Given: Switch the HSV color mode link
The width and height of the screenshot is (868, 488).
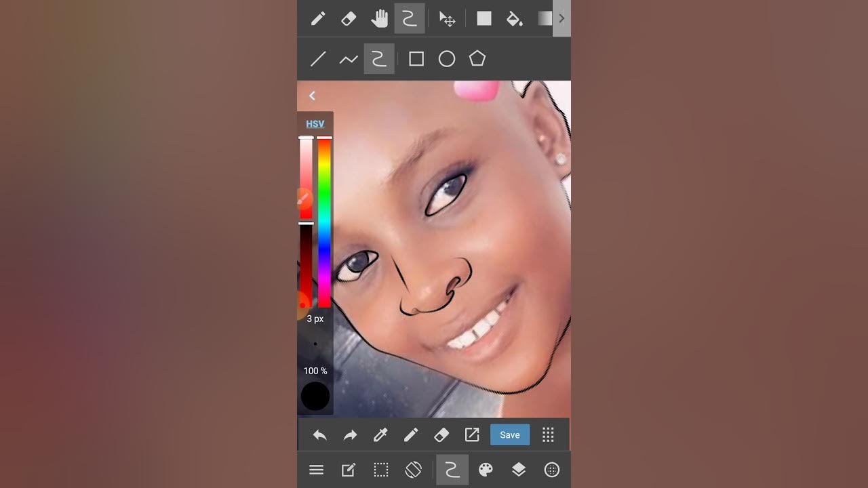Looking at the screenshot, I should pyautogui.click(x=315, y=123).
